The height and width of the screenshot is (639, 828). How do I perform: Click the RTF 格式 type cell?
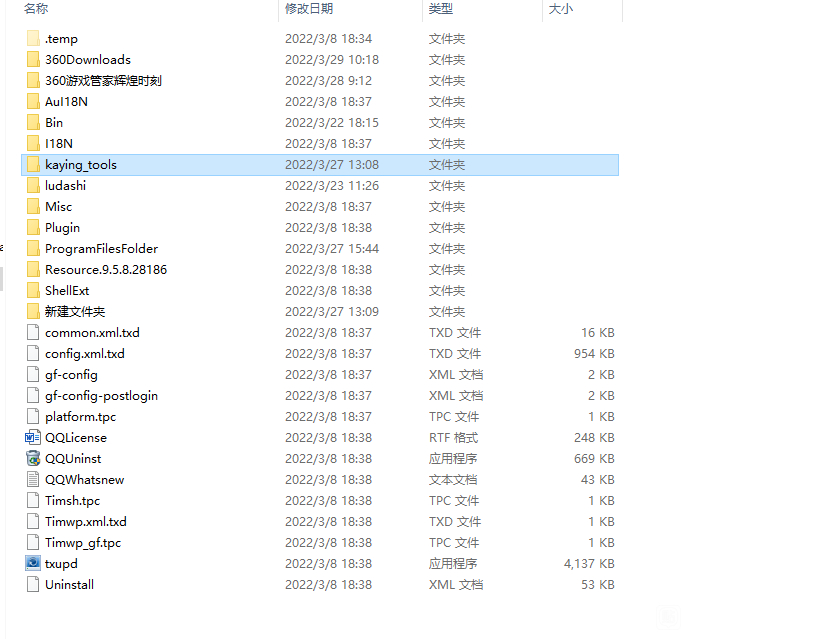(x=453, y=438)
